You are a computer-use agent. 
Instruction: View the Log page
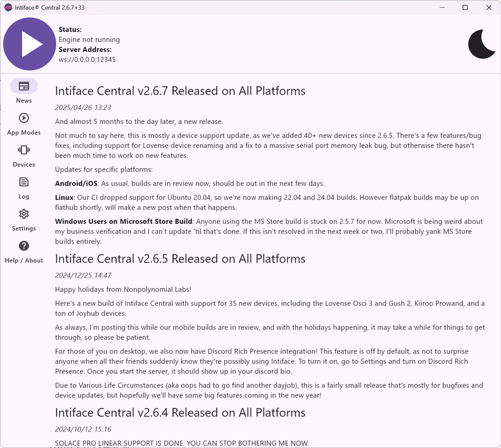coord(24,188)
